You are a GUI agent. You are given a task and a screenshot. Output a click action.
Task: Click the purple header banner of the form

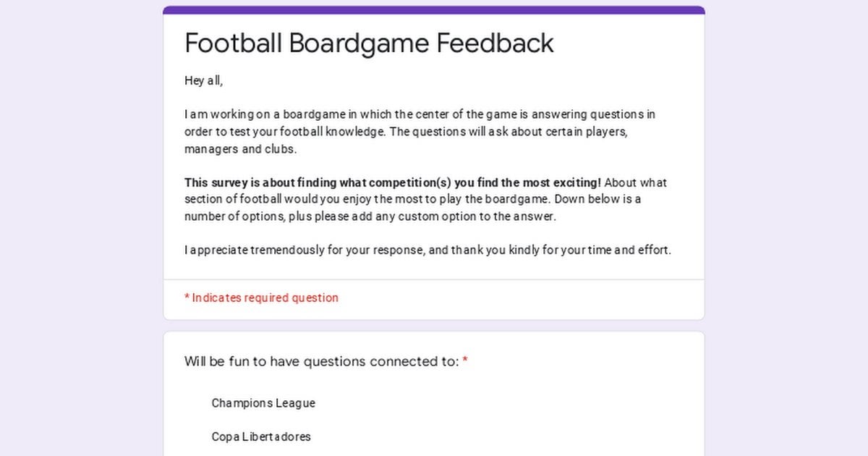(434, 9)
